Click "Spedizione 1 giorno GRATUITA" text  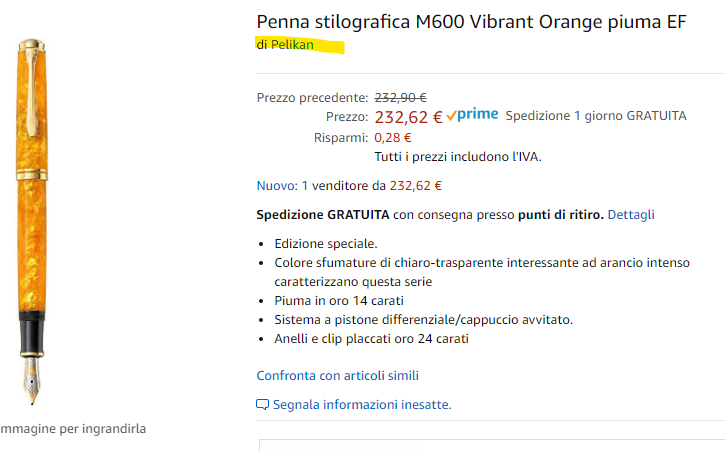click(596, 116)
